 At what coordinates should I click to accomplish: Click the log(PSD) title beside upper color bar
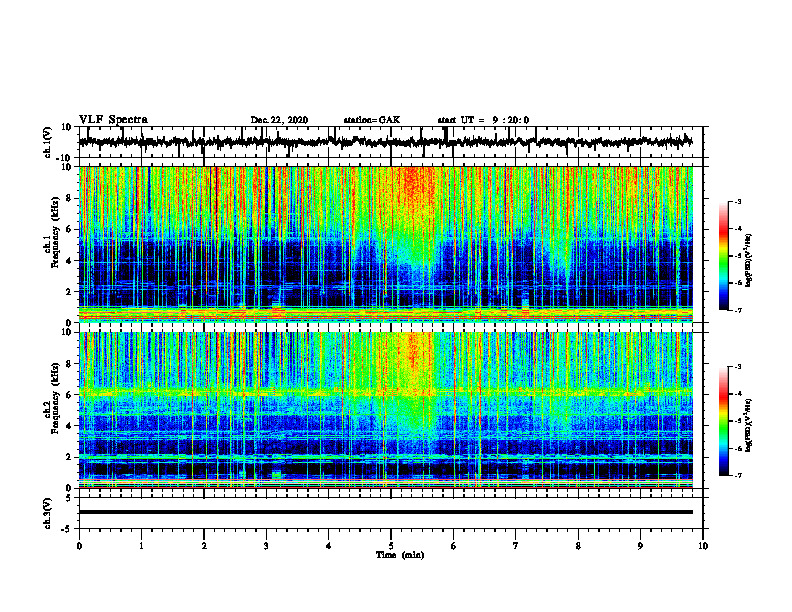[x=749, y=261]
